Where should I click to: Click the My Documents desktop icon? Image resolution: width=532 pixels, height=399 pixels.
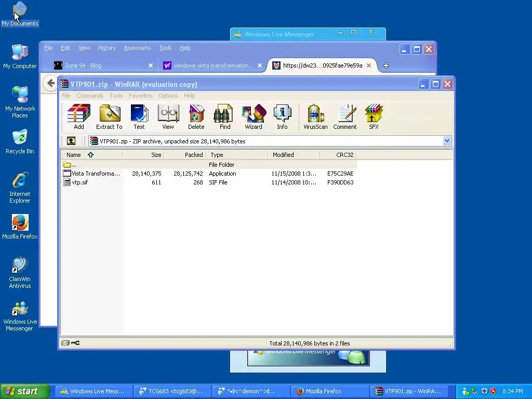pyautogui.click(x=20, y=14)
